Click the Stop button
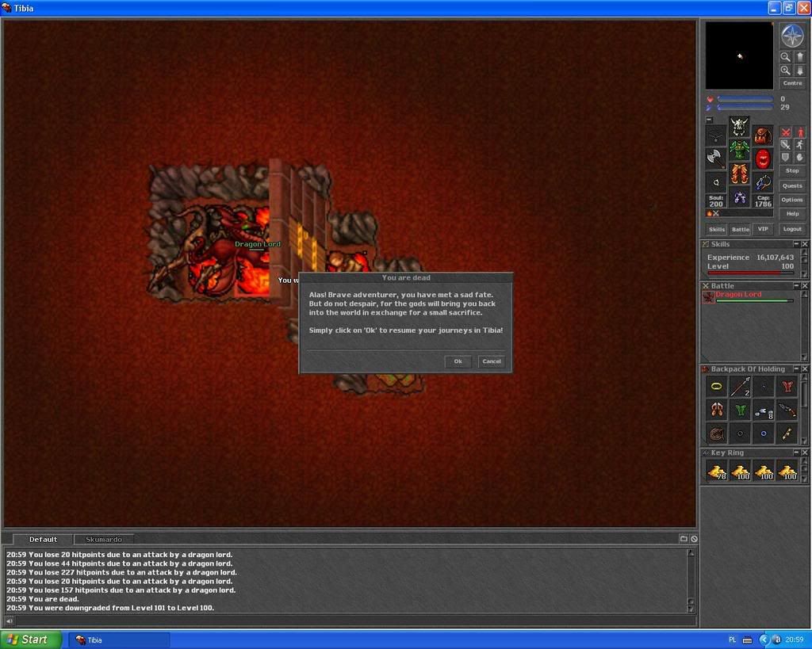This screenshot has height=649, width=812. (792, 171)
